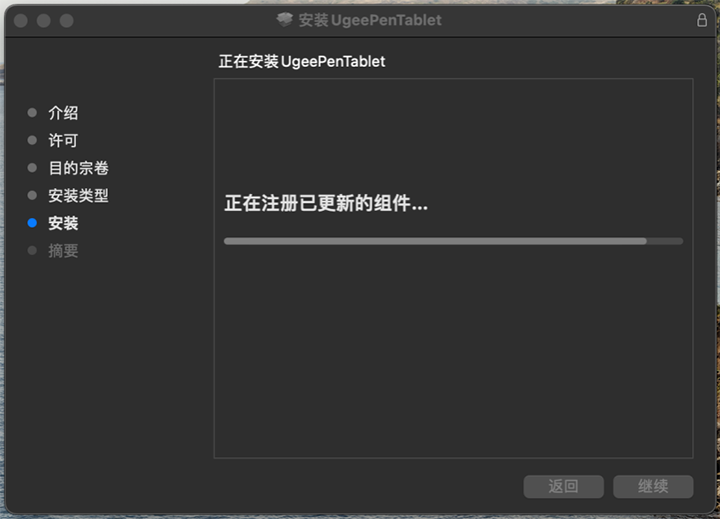Image resolution: width=720 pixels, height=519 pixels.
Task: Select the 许可 step in sidebar
Action: pyautogui.click(x=63, y=140)
